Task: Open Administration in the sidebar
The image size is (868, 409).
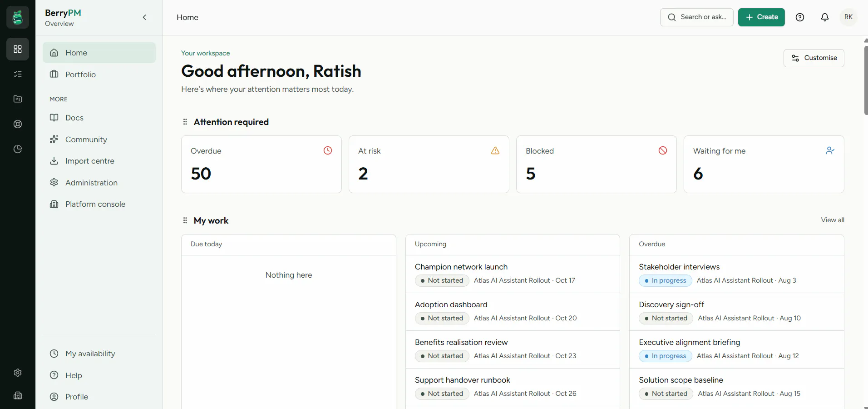Action: pos(99,183)
